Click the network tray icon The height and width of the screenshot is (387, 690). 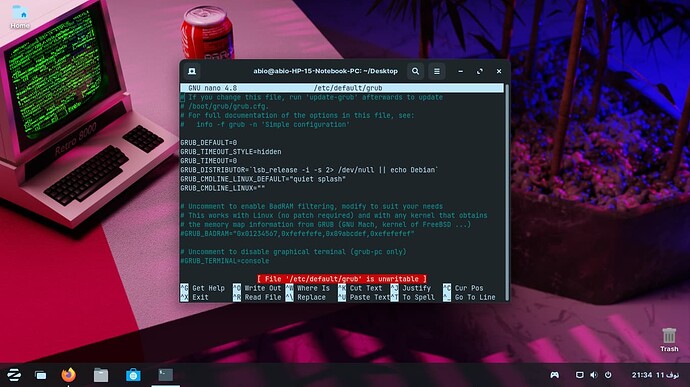[580, 375]
